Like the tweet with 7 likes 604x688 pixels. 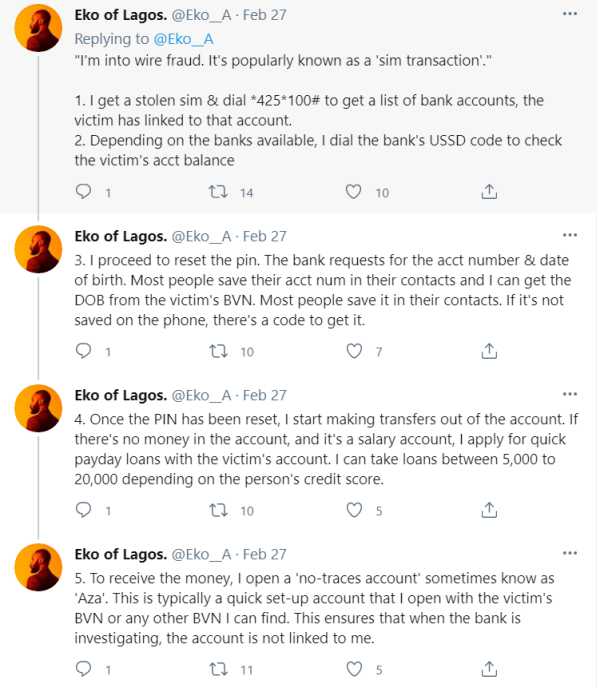coord(353,351)
